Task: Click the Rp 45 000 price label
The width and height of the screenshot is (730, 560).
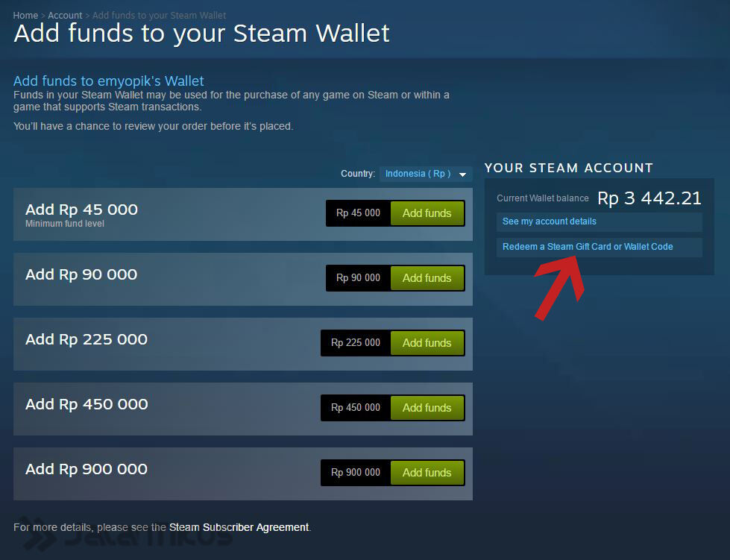Action: pos(358,213)
